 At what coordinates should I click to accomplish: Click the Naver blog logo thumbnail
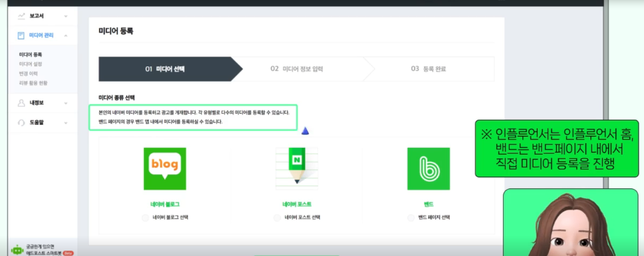[165, 169]
